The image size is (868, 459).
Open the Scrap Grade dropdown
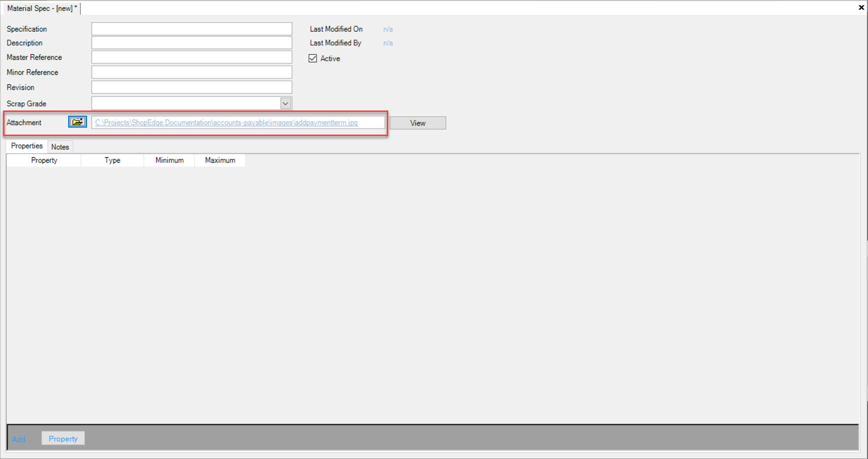(x=285, y=103)
